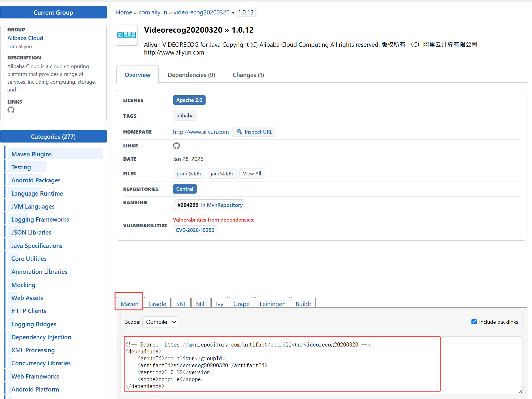532x399 pixels.
Task: Open Maven Plugins category
Action: [x=32, y=154]
